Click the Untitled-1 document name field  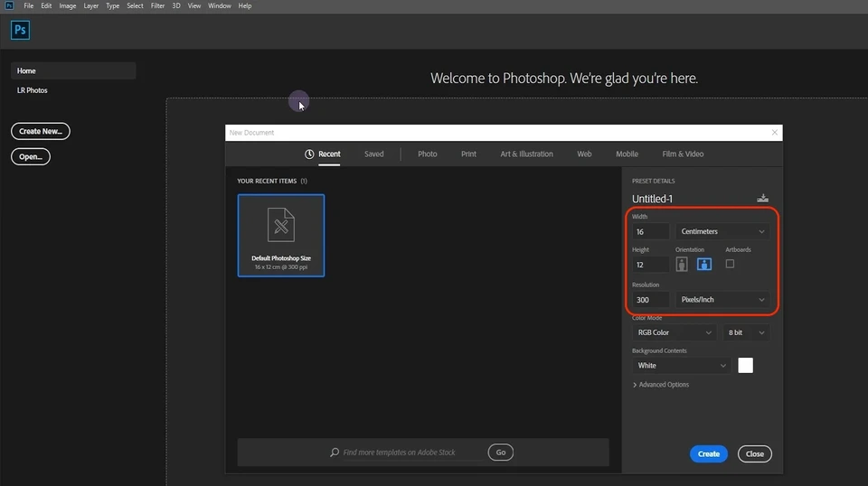652,199
